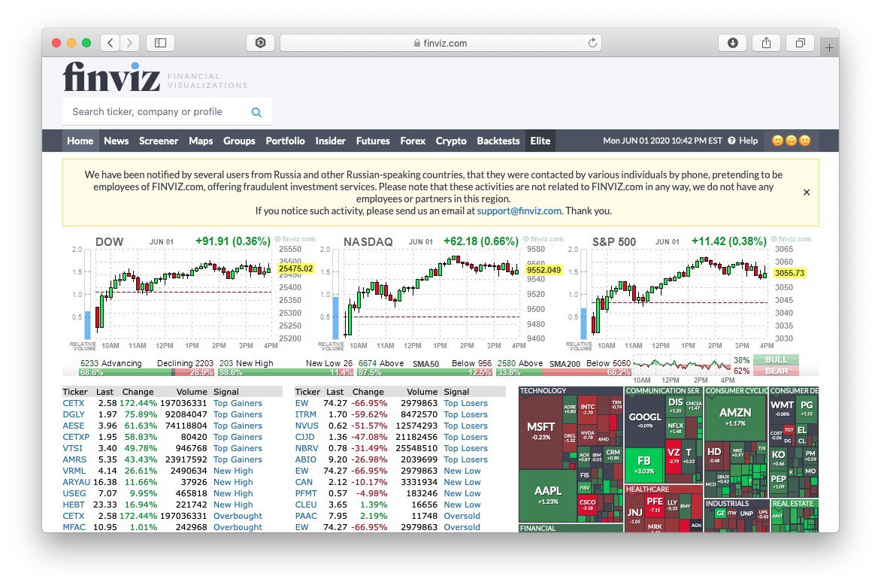Screen dimensions: 881x588
Task: Click the red BEAR sentiment label
Action: [776, 371]
